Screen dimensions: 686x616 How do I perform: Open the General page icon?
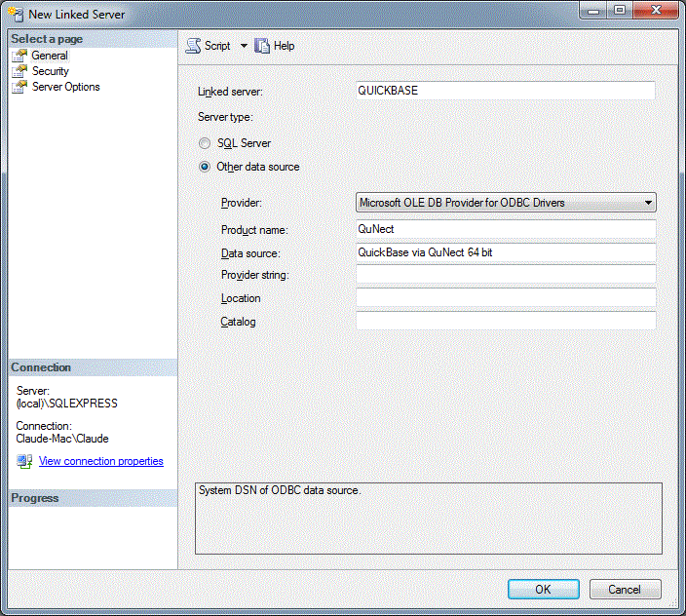click(19, 56)
